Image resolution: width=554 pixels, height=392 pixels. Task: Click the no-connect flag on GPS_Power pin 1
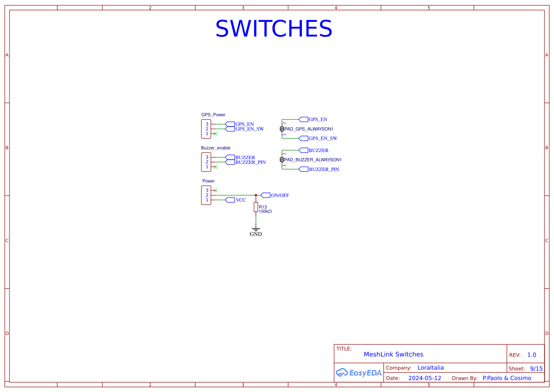pos(215,134)
